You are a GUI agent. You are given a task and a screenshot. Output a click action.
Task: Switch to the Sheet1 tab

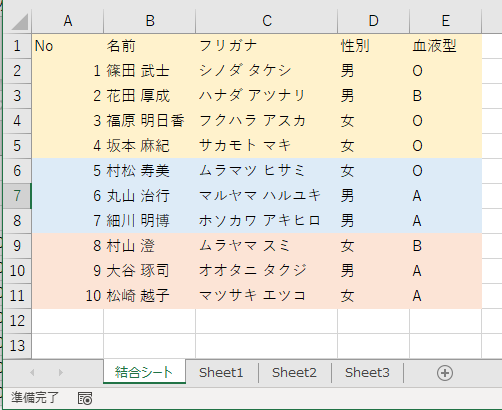(221, 372)
